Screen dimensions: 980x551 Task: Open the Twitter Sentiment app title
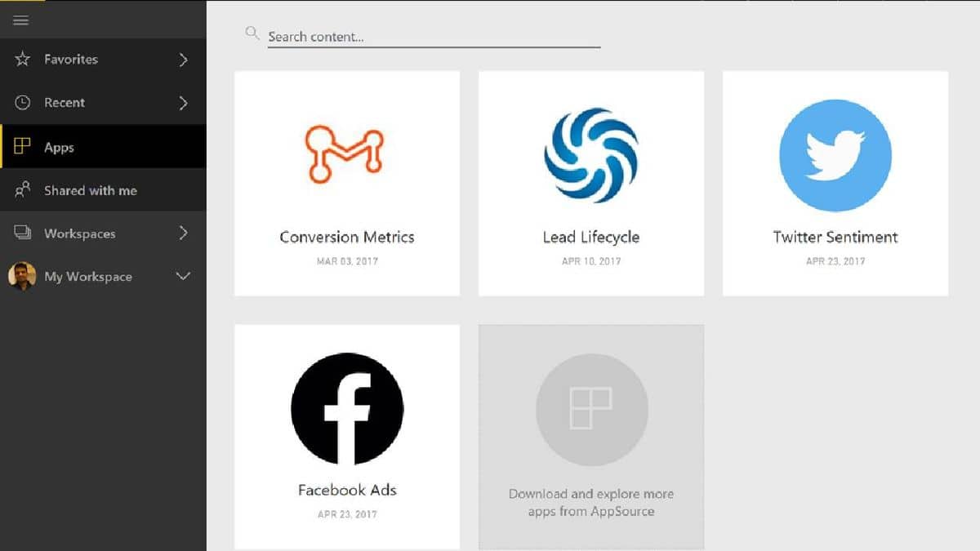tap(835, 237)
